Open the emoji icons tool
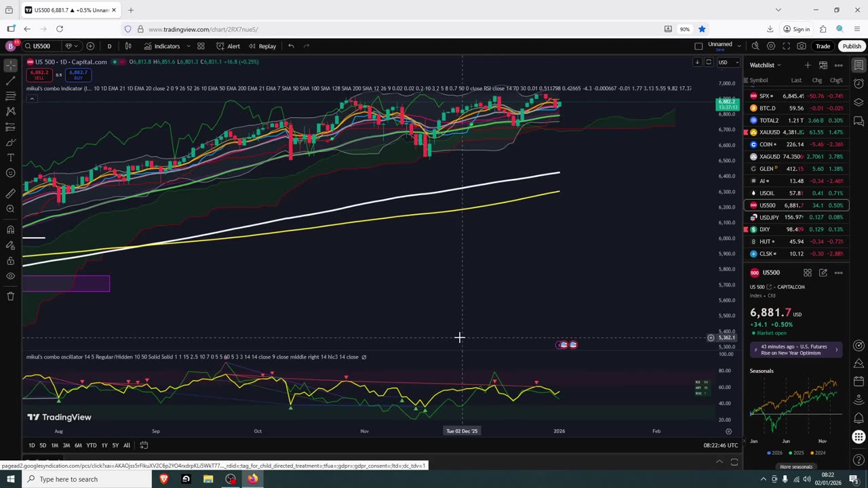Image resolution: width=868 pixels, height=488 pixels. [10, 174]
